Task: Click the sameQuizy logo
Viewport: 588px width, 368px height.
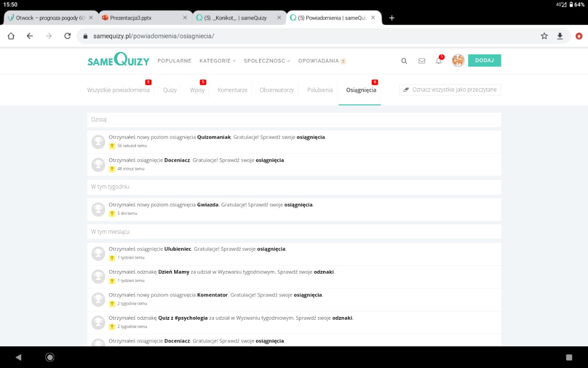Action: pos(119,59)
